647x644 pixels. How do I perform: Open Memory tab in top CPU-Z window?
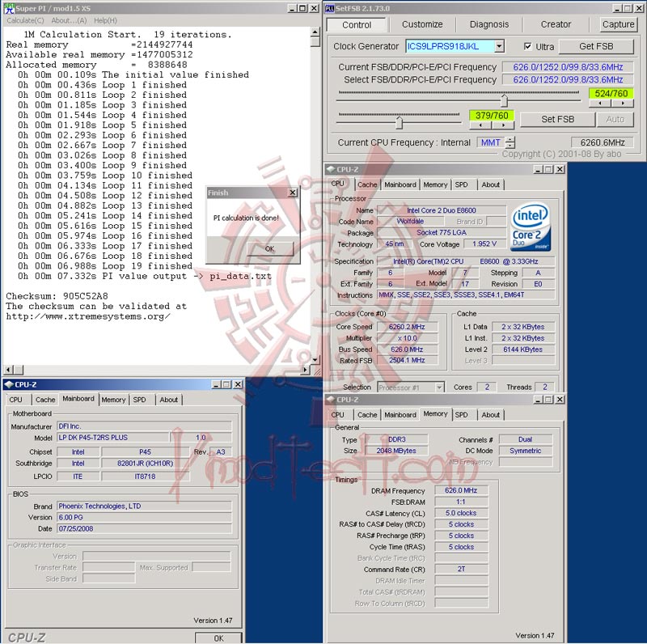(435, 184)
